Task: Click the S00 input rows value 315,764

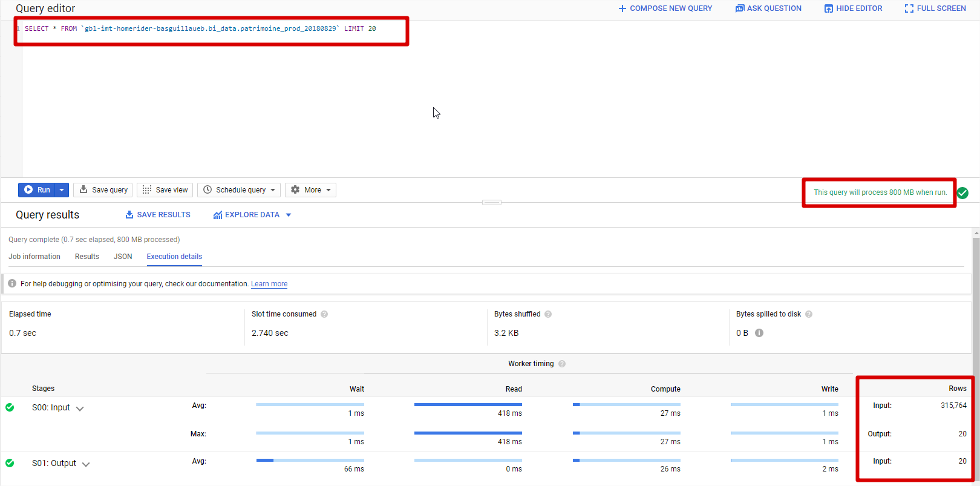Action: pyautogui.click(x=953, y=406)
